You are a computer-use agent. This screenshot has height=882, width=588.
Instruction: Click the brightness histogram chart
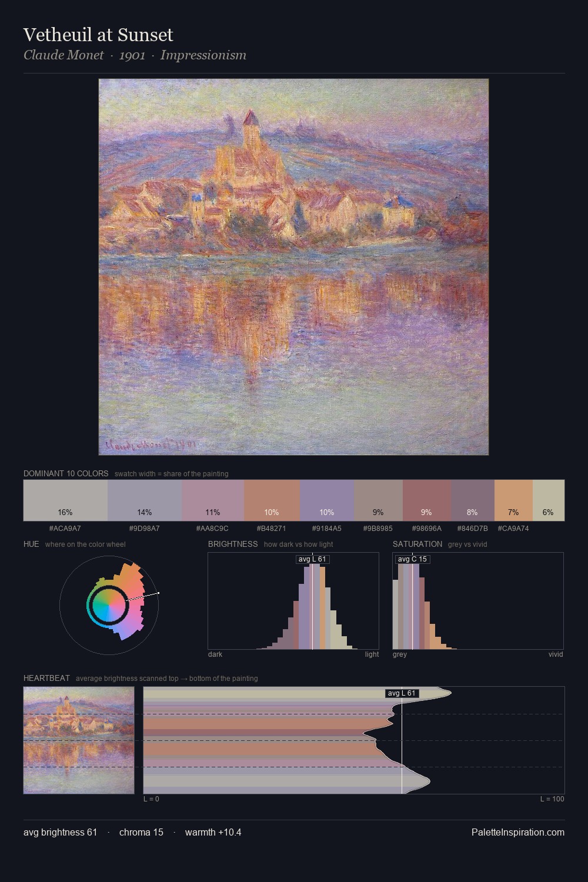(x=293, y=601)
